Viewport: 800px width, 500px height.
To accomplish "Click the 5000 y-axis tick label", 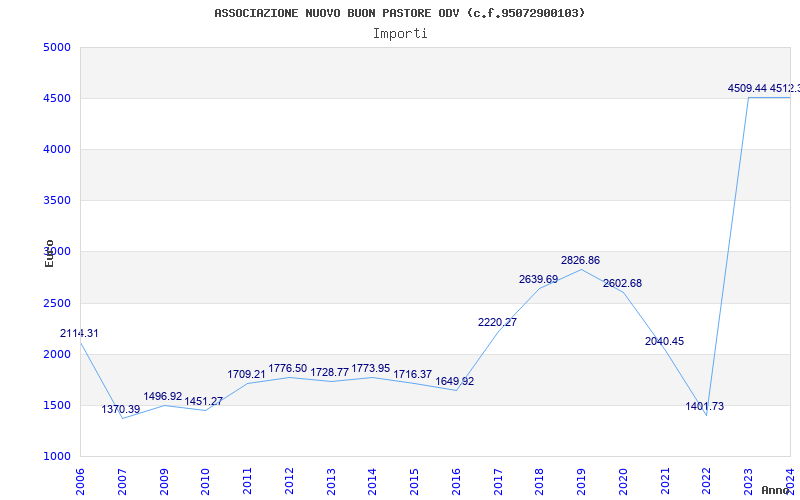I will pos(57,47).
